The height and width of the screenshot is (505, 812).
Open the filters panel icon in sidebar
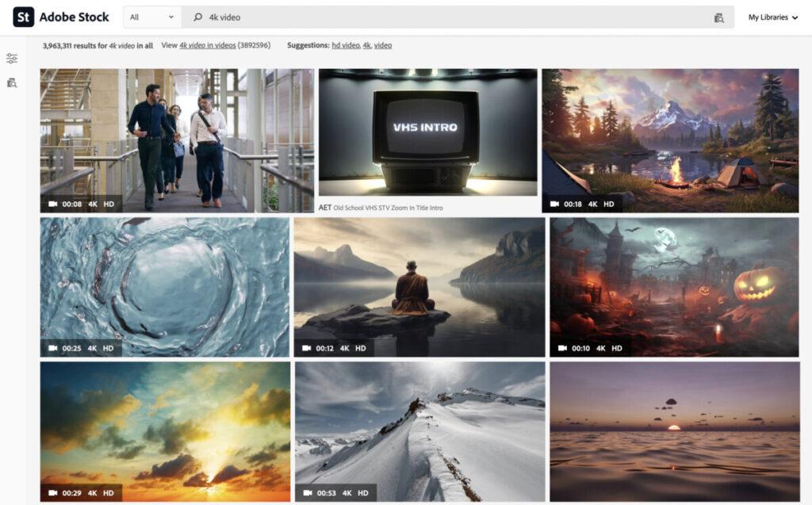[12, 59]
